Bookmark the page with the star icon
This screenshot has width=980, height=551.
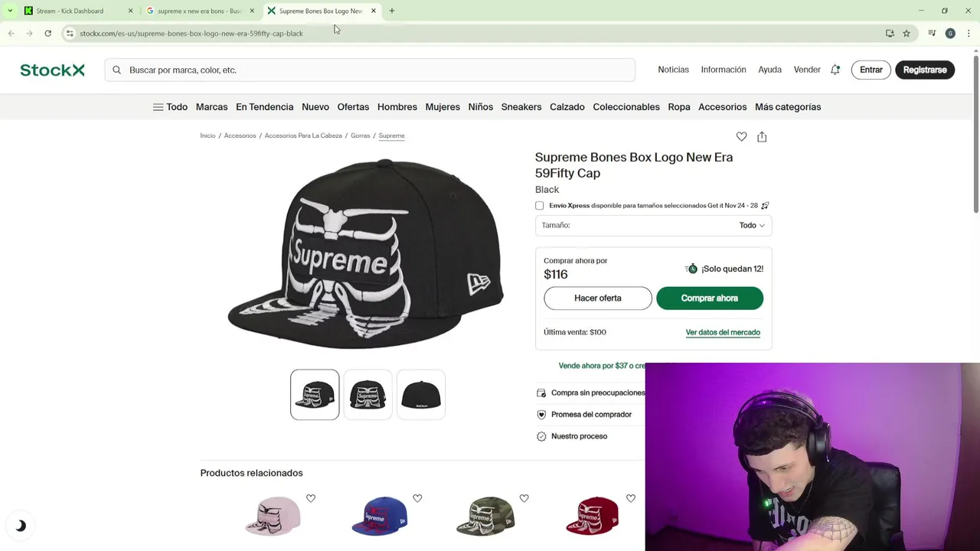click(906, 33)
